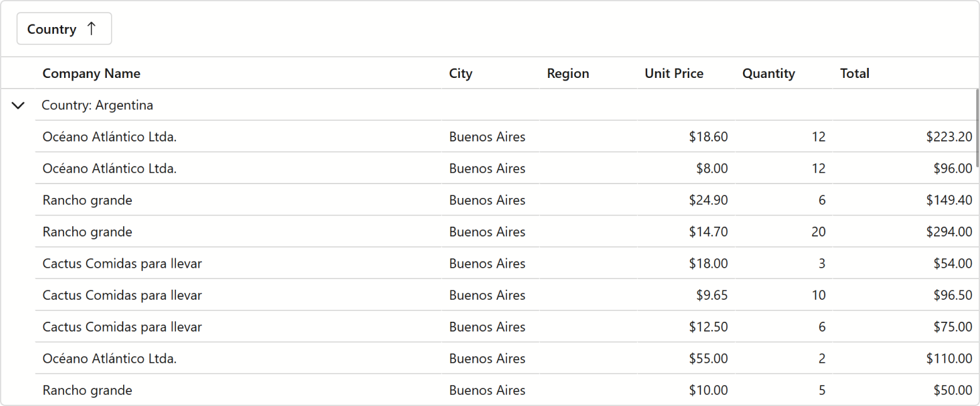Collapse the Country: Argentina group
The width and height of the screenshot is (980, 406).
click(x=18, y=106)
